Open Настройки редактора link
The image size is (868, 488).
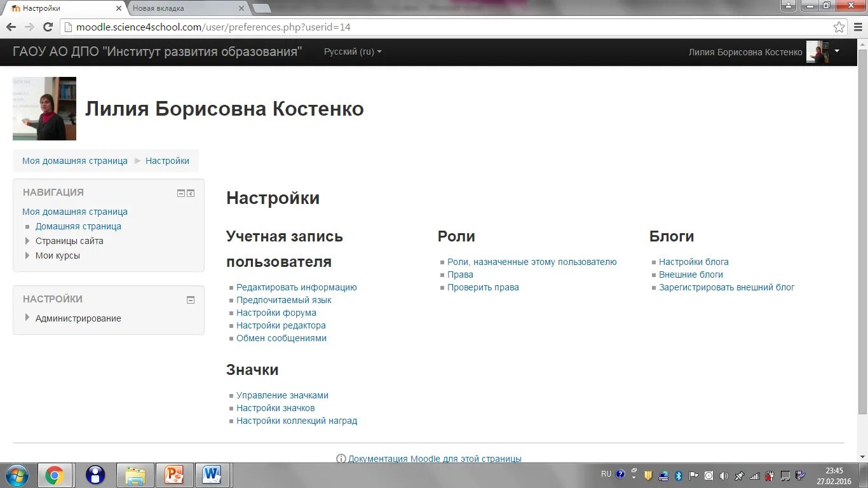[x=281, y=325]
